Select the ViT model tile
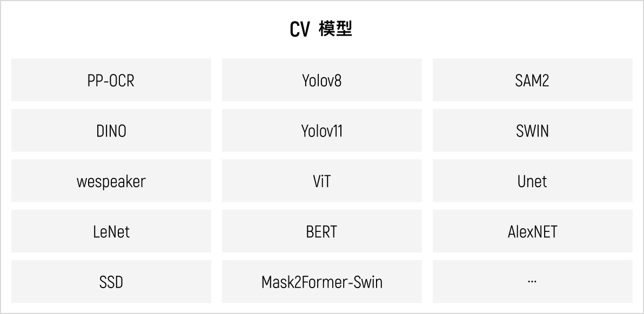Viewport: 644px width, 314px height. [x=321, y=181]
